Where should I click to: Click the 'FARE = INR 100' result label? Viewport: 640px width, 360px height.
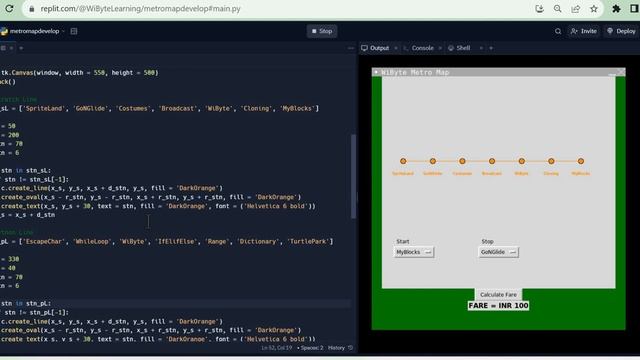click(498, 306)
